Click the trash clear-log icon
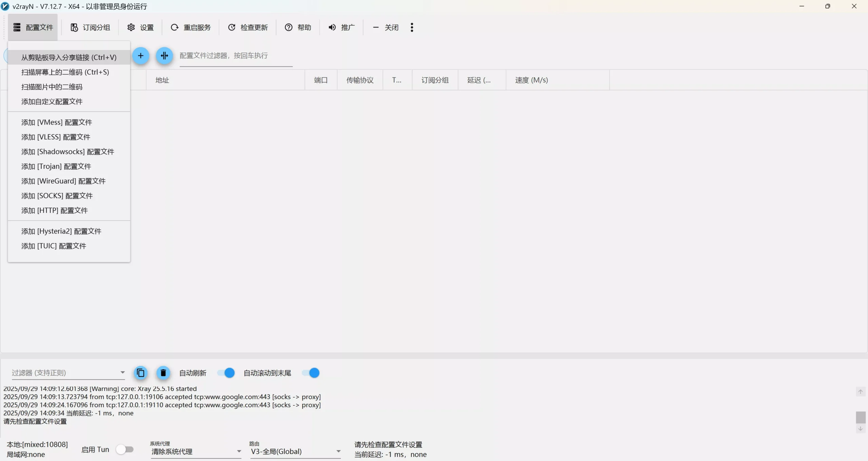 [x=163, y=373]
